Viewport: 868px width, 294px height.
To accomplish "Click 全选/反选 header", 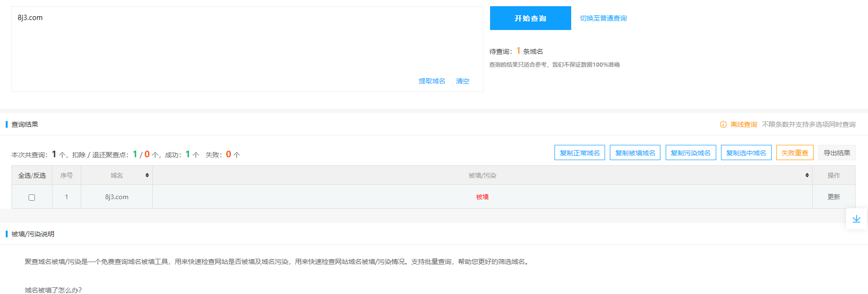I will click(32, 175).
